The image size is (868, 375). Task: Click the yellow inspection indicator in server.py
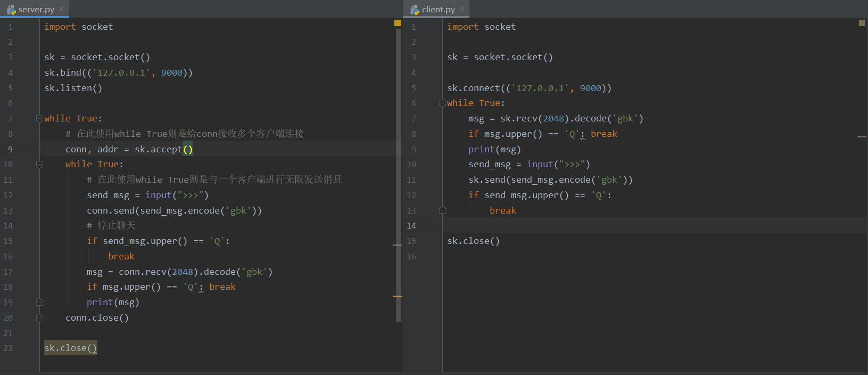398,23
